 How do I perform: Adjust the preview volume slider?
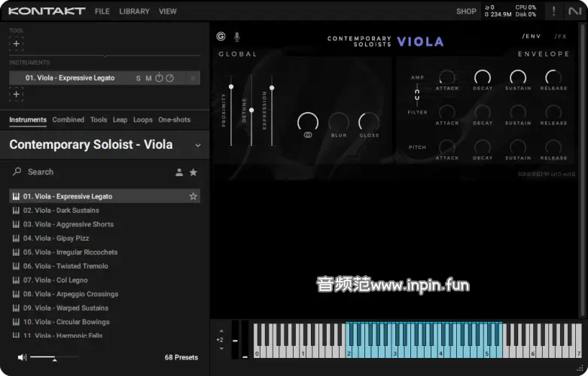[54, 358]
